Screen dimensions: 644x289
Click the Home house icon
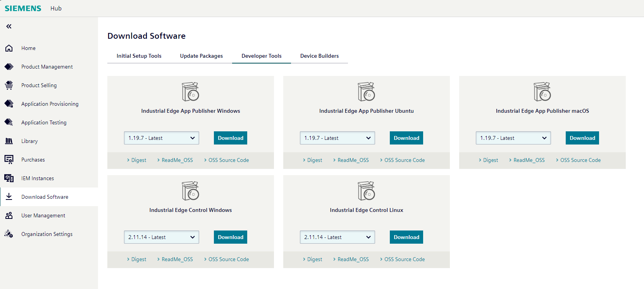9,48
